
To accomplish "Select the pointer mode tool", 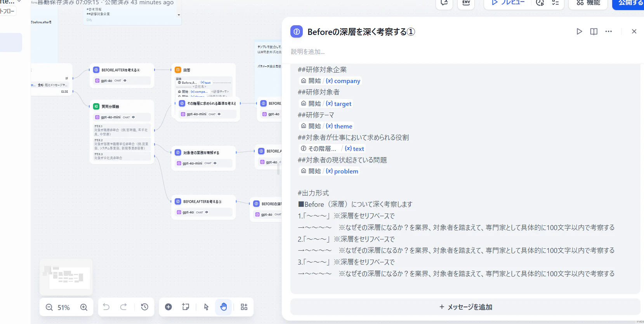I will click(206, 307).
